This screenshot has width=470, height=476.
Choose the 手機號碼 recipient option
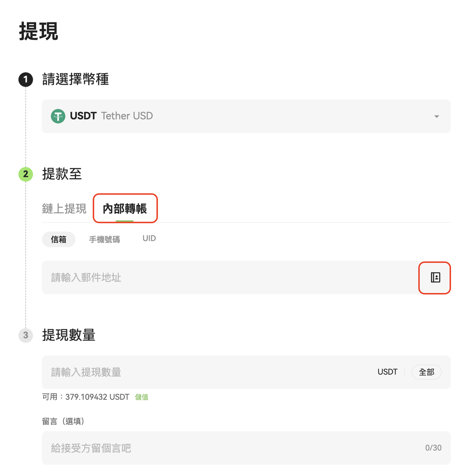(105, 239)
